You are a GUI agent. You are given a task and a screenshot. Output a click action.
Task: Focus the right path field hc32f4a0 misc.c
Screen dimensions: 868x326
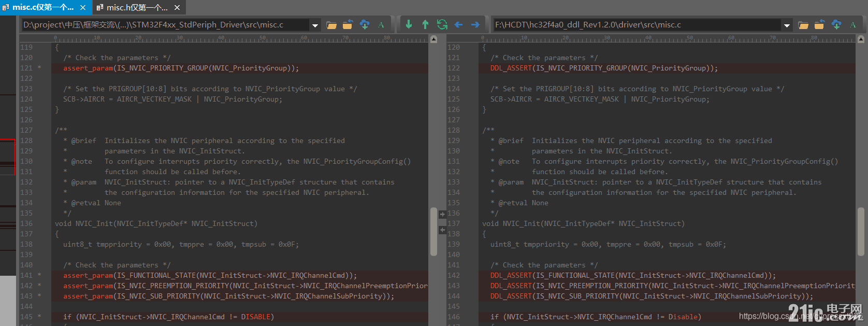tap(637, 25)
